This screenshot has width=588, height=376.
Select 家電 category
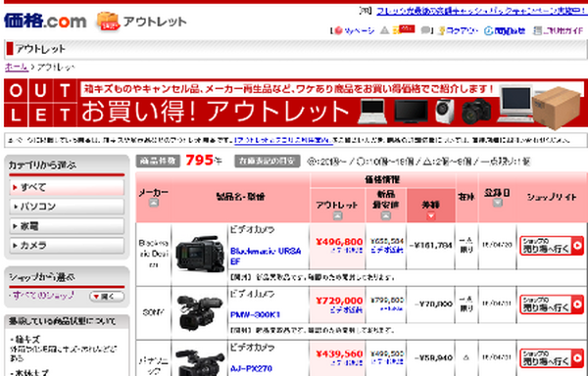[67, 226]
